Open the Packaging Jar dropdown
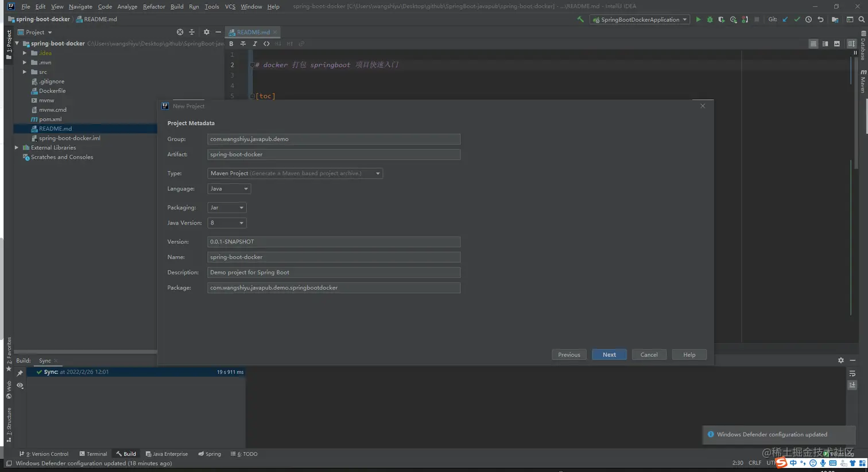The height and width of the screenshot is (472, 868). pyautogui.click(x=227, y=208)
